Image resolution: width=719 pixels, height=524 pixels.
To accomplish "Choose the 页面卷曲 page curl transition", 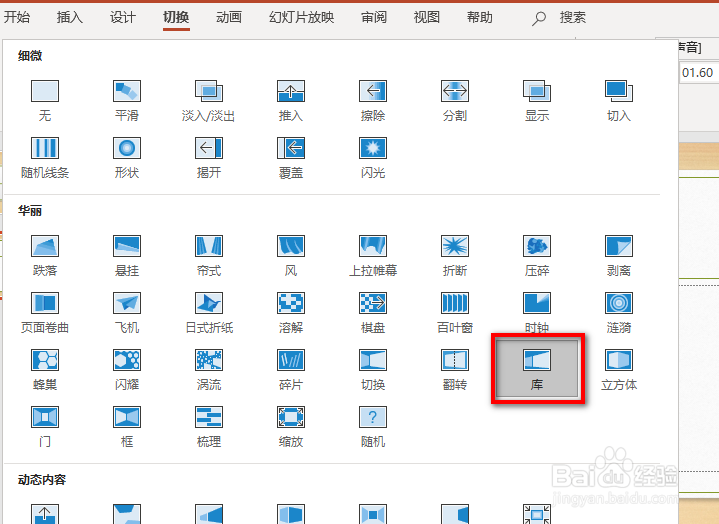I will pyautogui.click(x=44, y=313).
